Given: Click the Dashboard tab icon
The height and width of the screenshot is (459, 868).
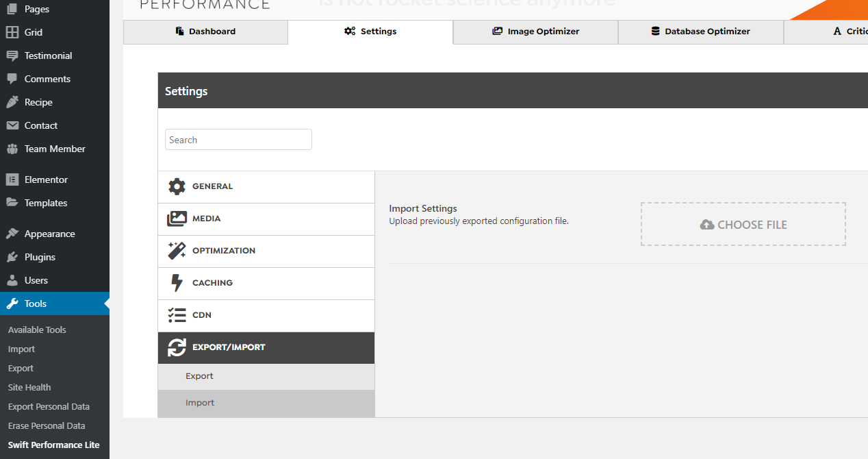Looking at the screenshot, I should (x=180, y=32).
